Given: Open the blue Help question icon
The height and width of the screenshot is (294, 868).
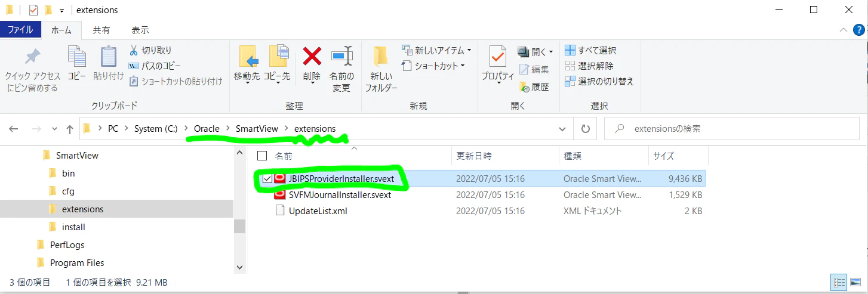Looking at the screenshot, I should coord(858,29).
